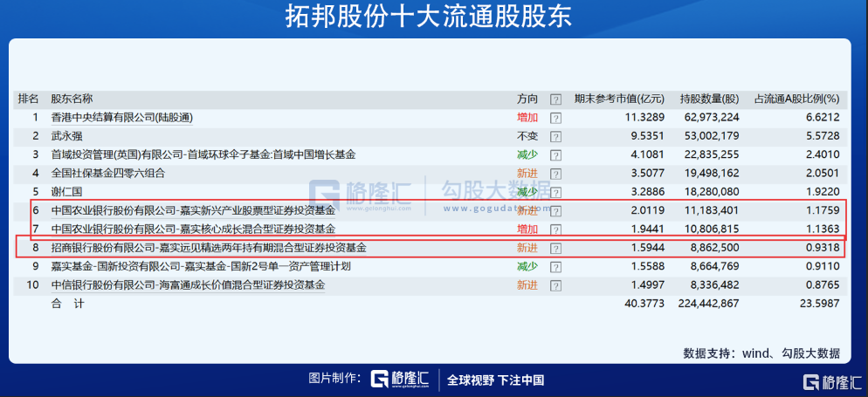The width and height of the screenshot is (868, 397).
Task: Click 新进 direction in 中信银行 海富通 row
Action: click(527, 285)
